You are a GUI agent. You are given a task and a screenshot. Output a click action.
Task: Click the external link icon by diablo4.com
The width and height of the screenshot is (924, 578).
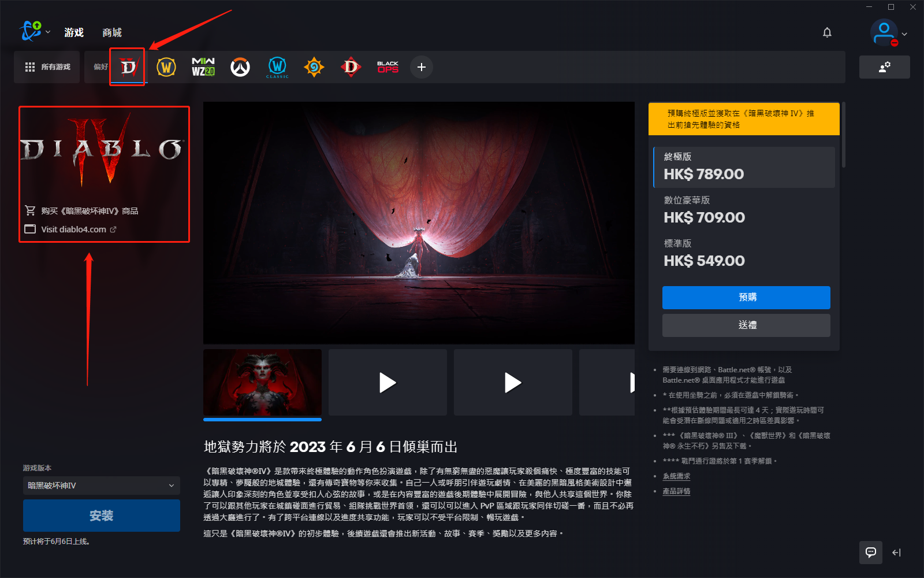point(113,229)
